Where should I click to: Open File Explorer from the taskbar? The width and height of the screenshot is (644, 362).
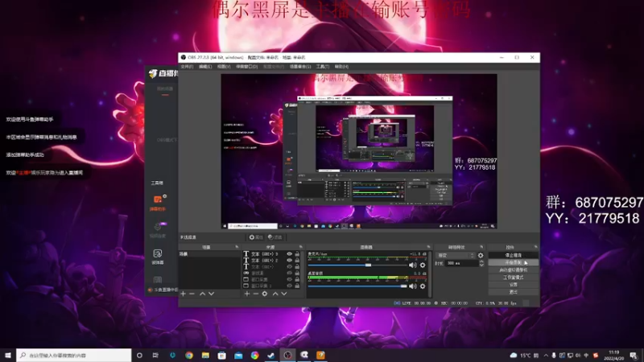click(205, 355)
